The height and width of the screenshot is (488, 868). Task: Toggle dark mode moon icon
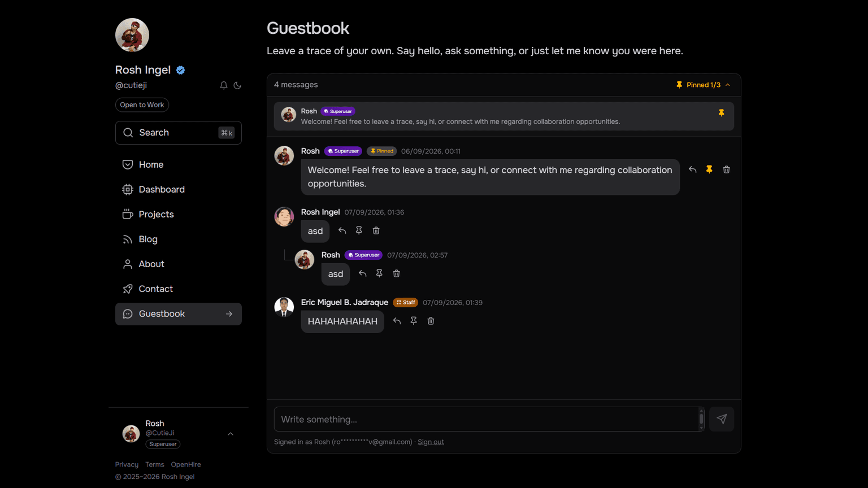[x=237, y=85]
